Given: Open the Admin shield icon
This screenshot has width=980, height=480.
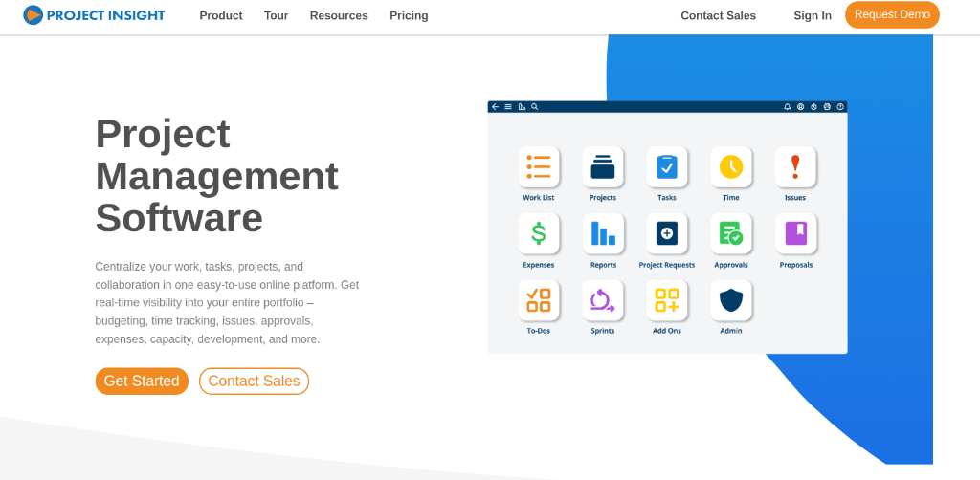Looking at the screenshot, I should click(730, 300).
